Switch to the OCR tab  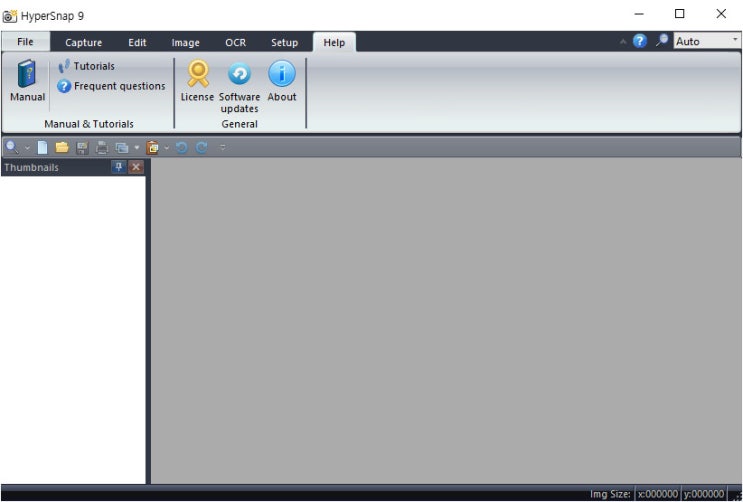click(x=236, y=43)
